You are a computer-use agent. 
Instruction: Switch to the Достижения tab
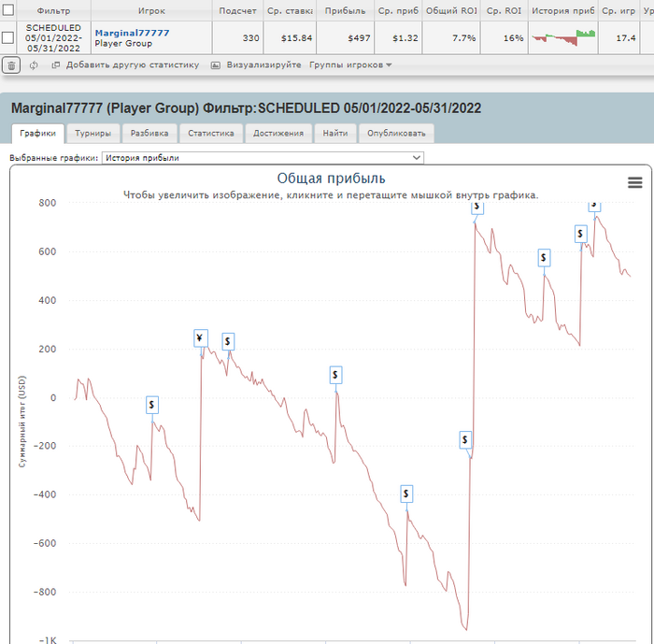[x=278, y=133]
